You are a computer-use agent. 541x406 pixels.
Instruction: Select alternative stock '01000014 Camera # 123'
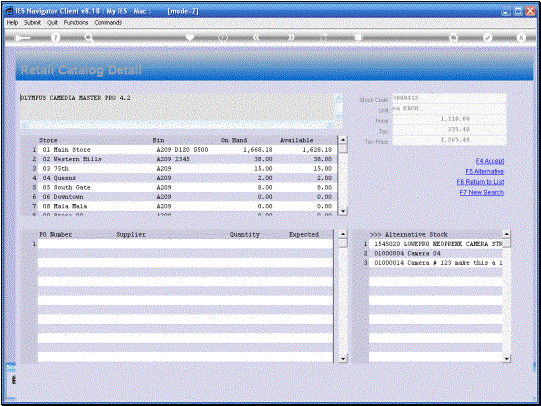(x=435, y=263)
